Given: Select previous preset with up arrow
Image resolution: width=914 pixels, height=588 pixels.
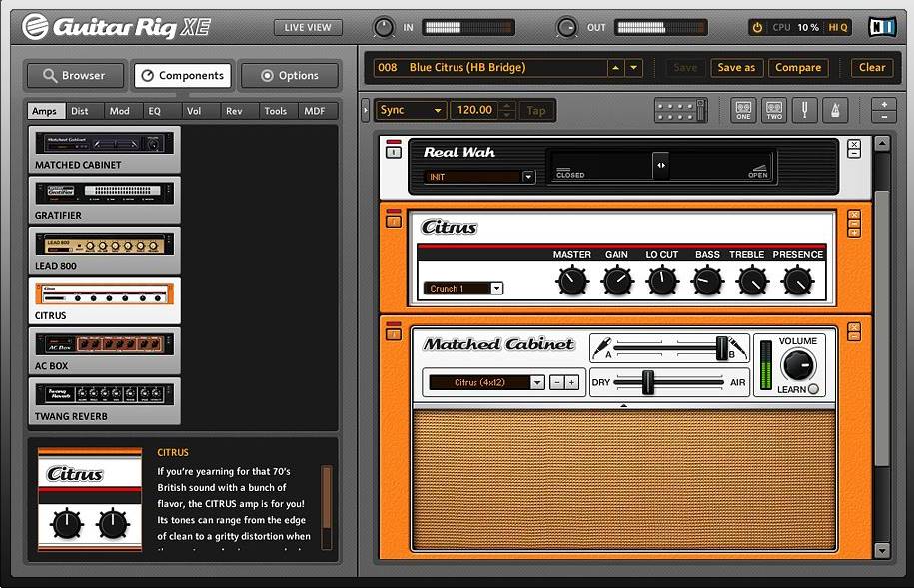Looking at the screenshot, I should 615,68.
